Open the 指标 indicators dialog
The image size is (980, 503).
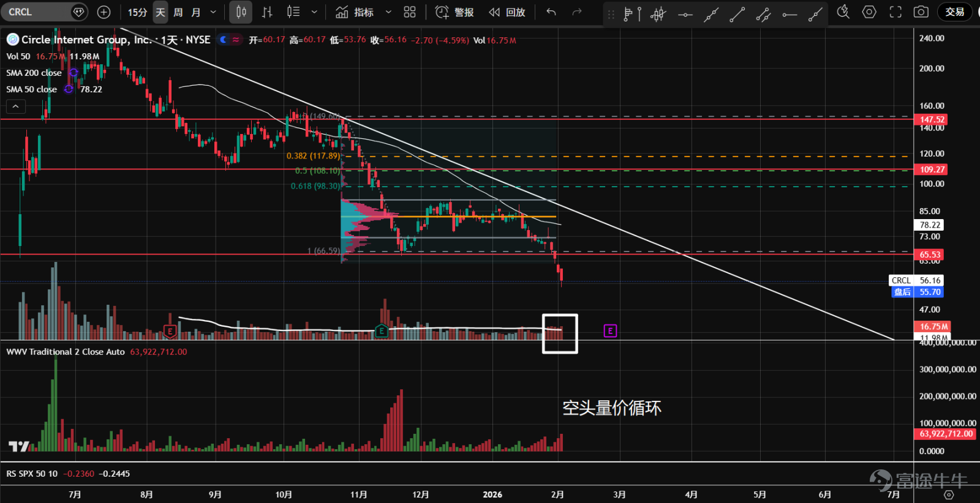(355, 12)
